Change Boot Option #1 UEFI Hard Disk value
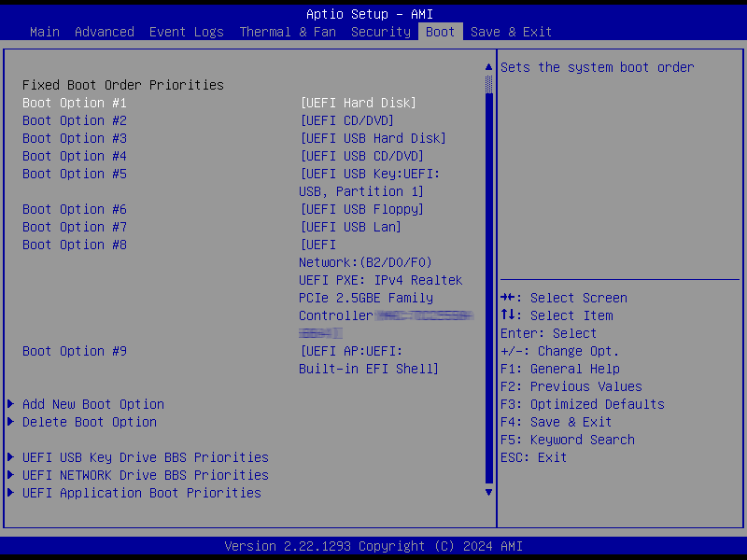Viewport: 747px width, 560px height. coord(358,103)
